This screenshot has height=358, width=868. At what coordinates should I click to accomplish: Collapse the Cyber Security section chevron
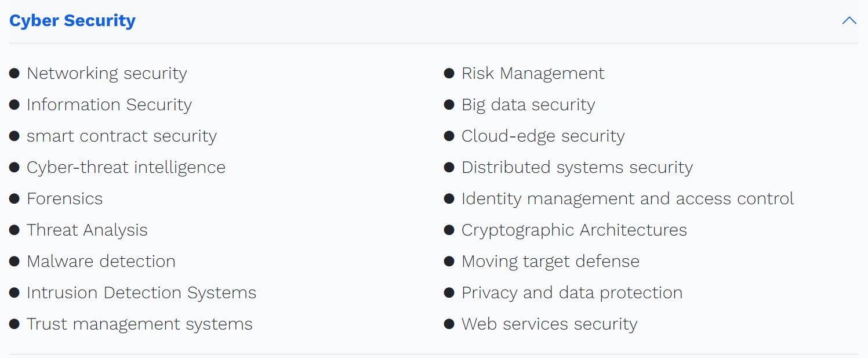[x=849, y=21]
